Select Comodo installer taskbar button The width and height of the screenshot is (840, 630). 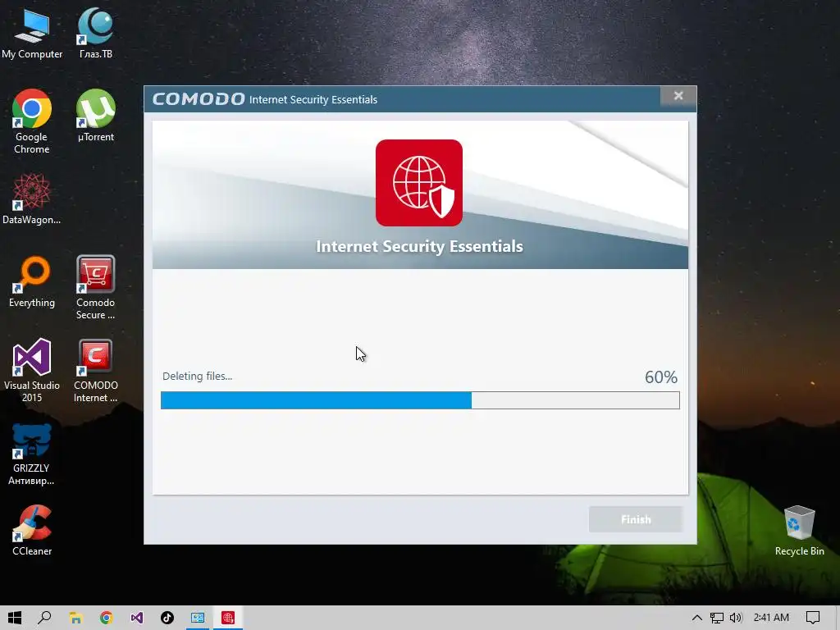pyautogui.click(x=228, y=618)
